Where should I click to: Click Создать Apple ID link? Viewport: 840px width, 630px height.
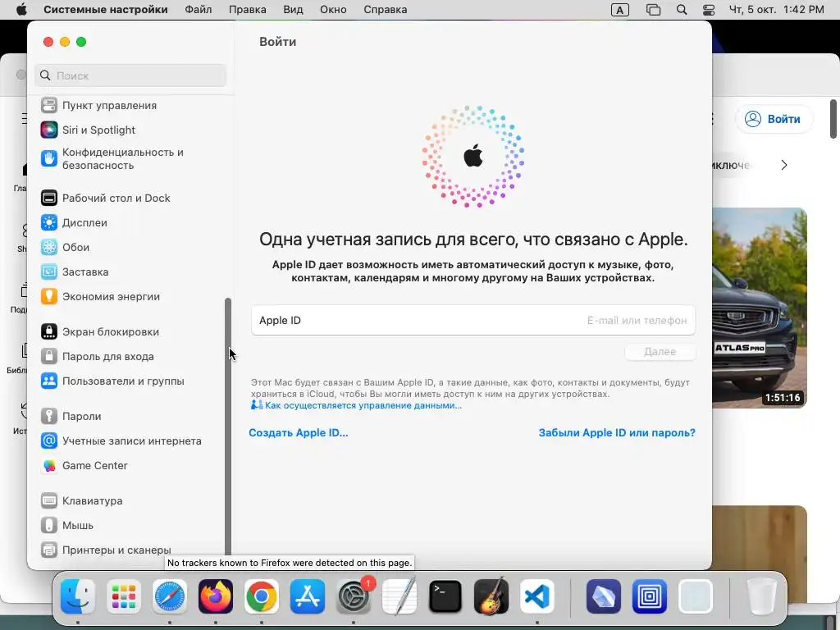coord(299,432)
